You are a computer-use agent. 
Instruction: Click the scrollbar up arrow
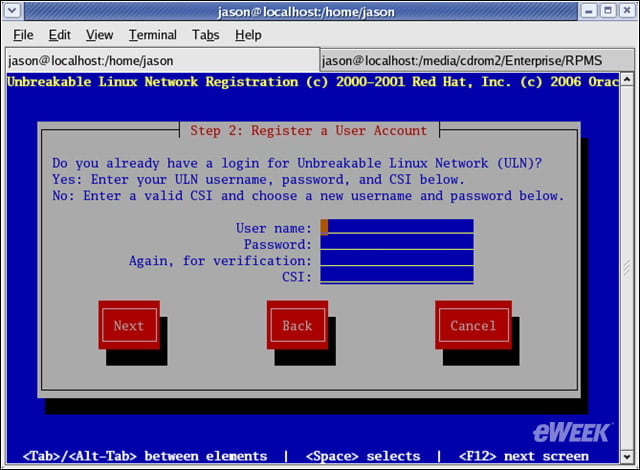click(x=627, y=79)
